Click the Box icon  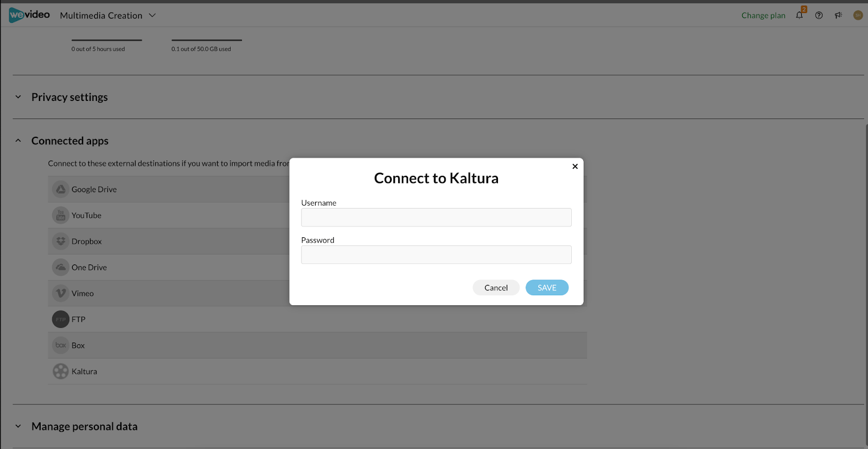(61, 345)
